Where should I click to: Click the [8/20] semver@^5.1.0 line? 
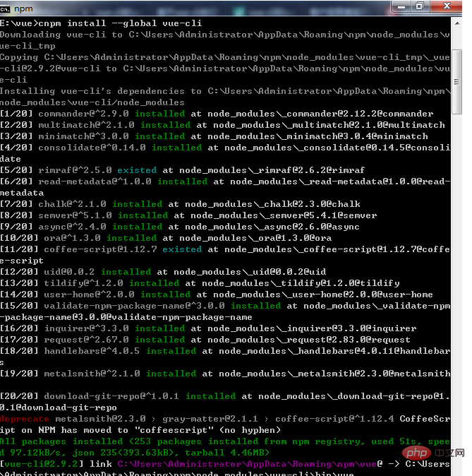pyautogui.click(x=188, y=215)
